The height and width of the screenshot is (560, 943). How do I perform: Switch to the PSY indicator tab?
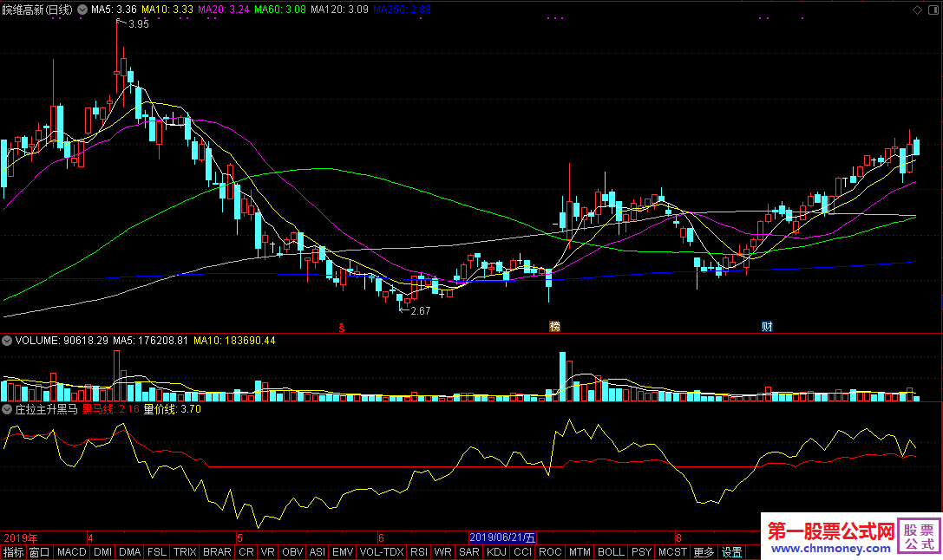(642, 552)
